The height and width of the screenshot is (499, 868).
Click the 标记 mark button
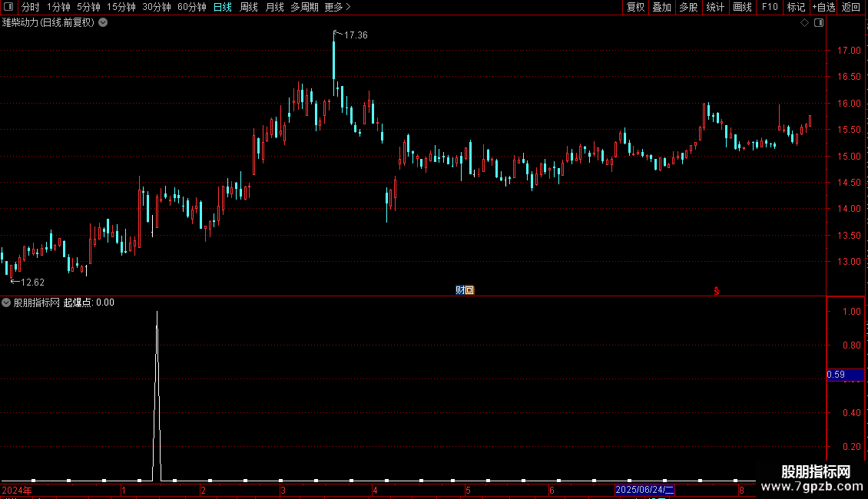click(796, 7)
